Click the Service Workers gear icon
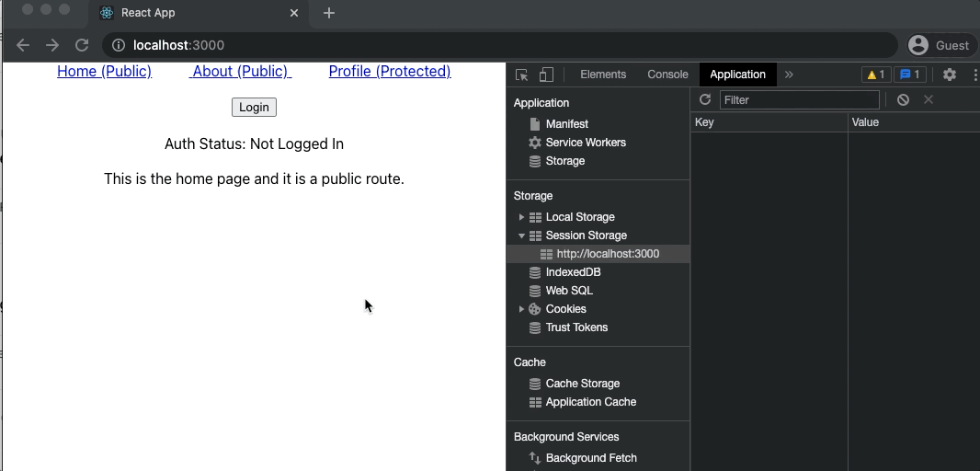980x471 pixels. pyautogui.click(x=535, y=143)
